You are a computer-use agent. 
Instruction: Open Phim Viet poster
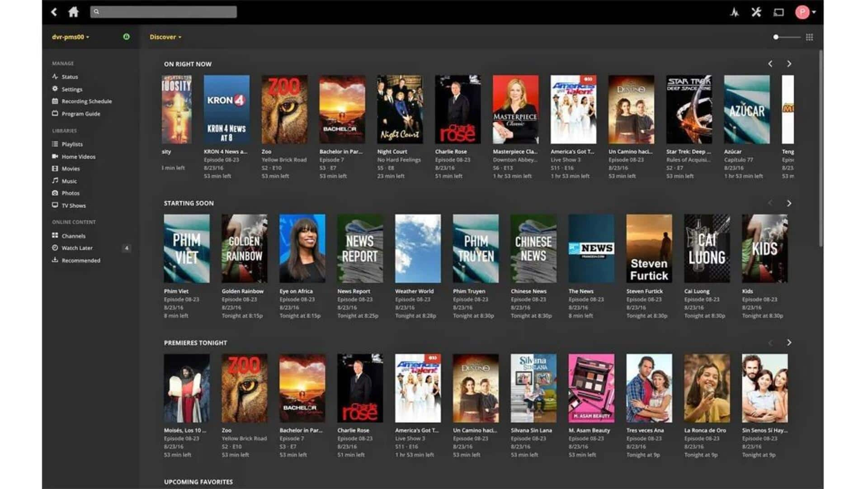[x=187, y=249]
